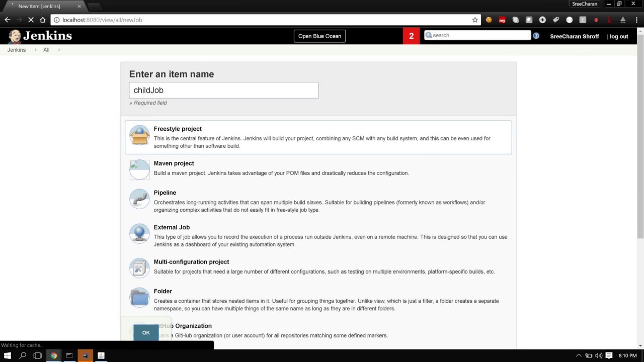Open the cookie extension icon
The height and width of the screenshot is (362, 644).
489,20
